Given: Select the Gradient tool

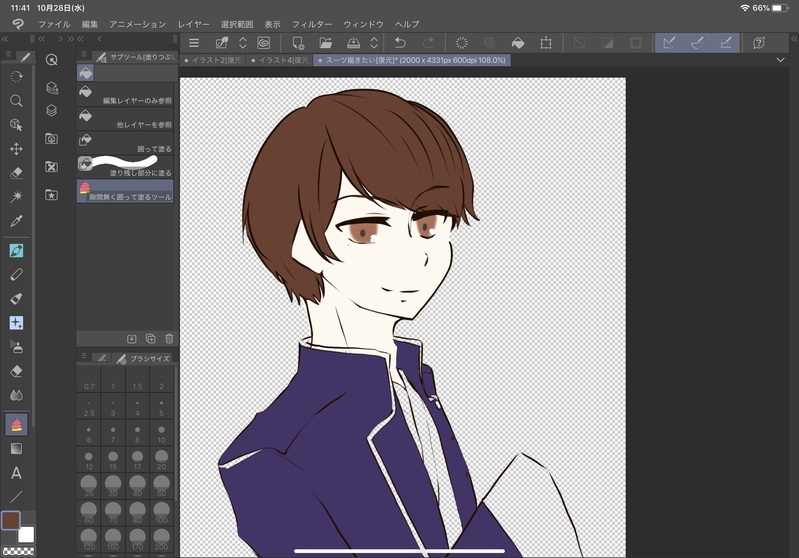Looking at the screenshot, I should click(x=16, y=448).
